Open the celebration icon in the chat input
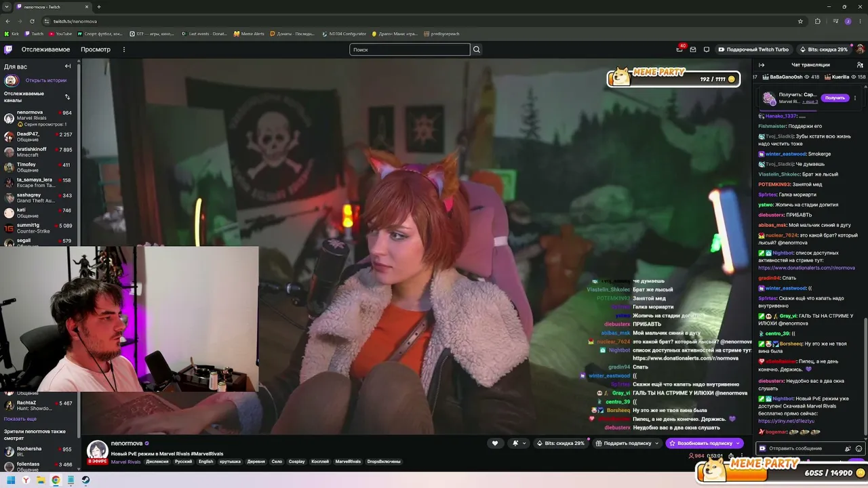Screen dimensions: 868x488 [x=848, y=448]
